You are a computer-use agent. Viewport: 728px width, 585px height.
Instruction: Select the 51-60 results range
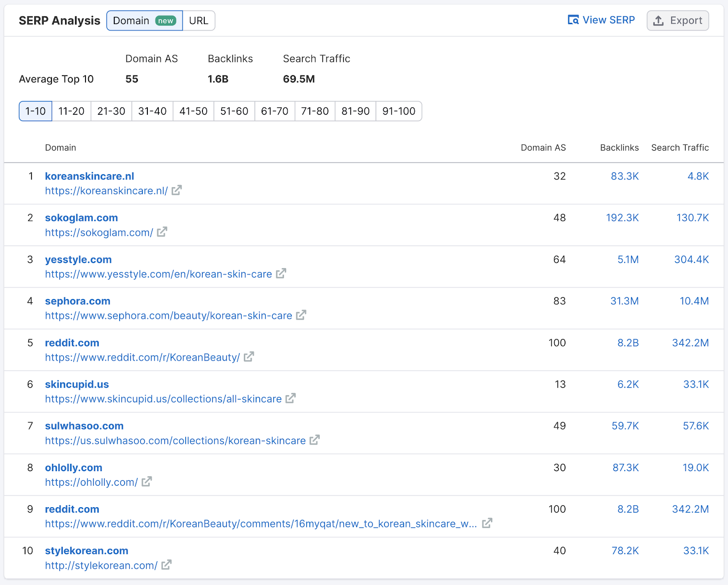[x=234, y=111]
